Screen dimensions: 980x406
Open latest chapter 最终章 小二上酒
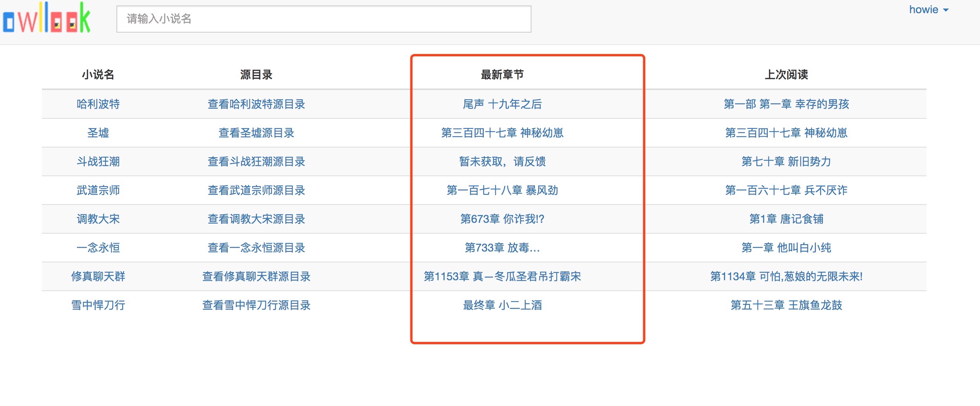pyautogui.click(x=502, y=305)
